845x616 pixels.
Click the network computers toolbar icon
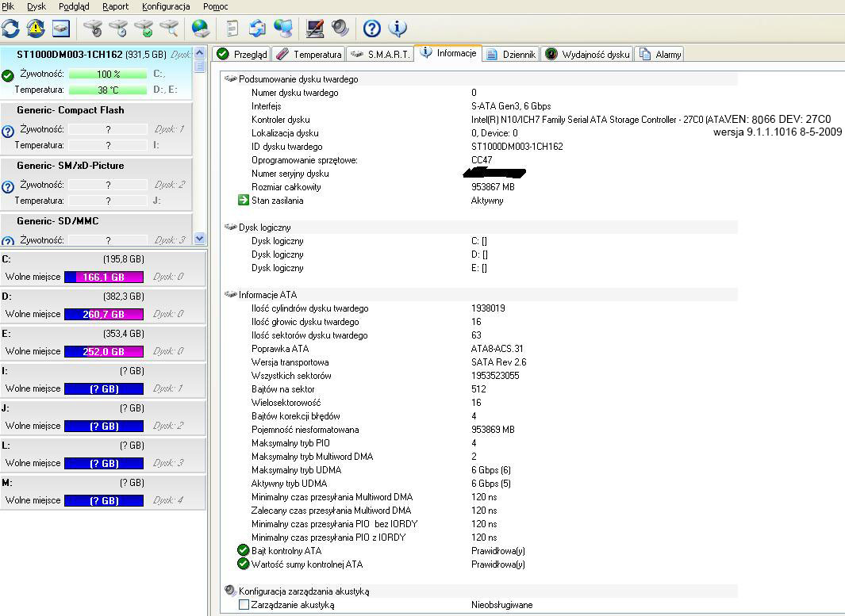tap(283, 29)
